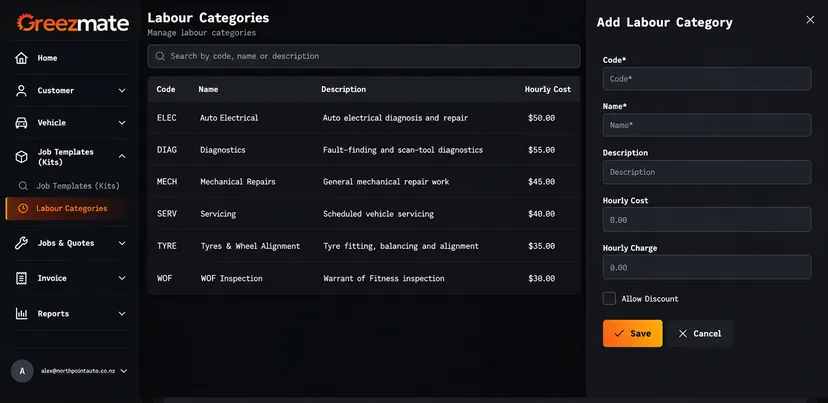Screen dimensions: 828x403
Task: Click Fault-finding and scan-tool diagnostics description
Action: point(403,150)
